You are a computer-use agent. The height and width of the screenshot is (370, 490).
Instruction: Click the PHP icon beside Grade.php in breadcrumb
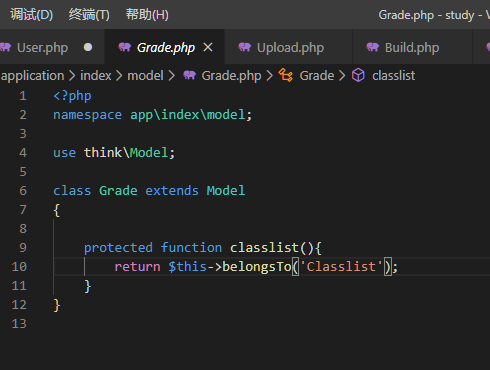point(190,75)
